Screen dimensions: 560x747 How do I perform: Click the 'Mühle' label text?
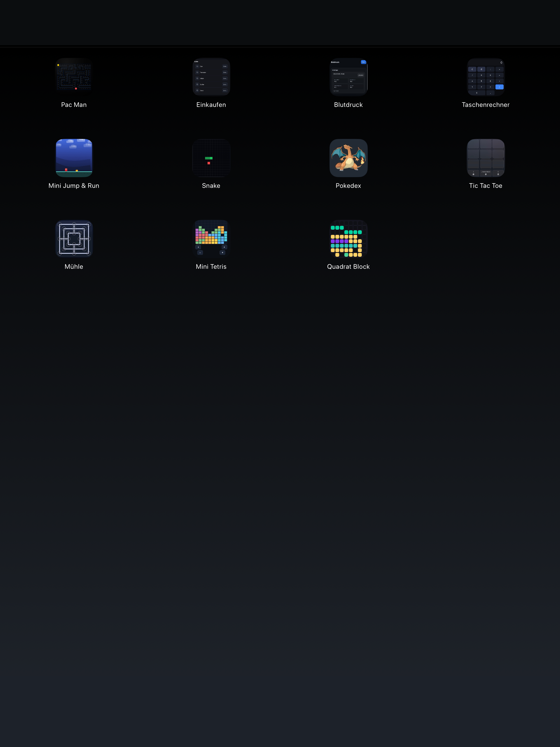tap(74, 266)
